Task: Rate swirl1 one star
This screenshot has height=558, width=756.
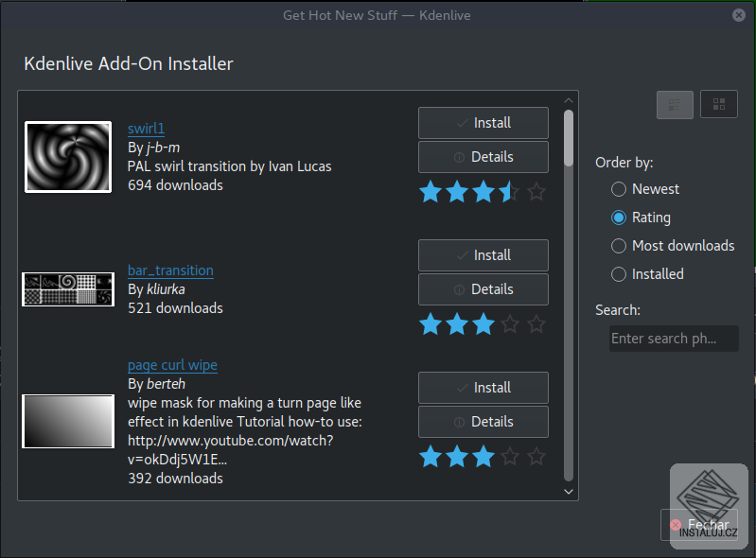Action: pyautogui.click(x=431, y=192)
